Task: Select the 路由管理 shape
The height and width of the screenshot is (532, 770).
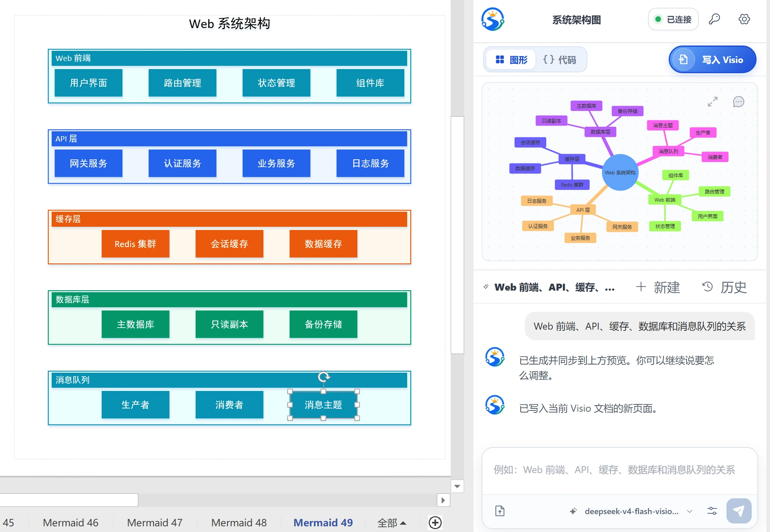Action: 182,83
